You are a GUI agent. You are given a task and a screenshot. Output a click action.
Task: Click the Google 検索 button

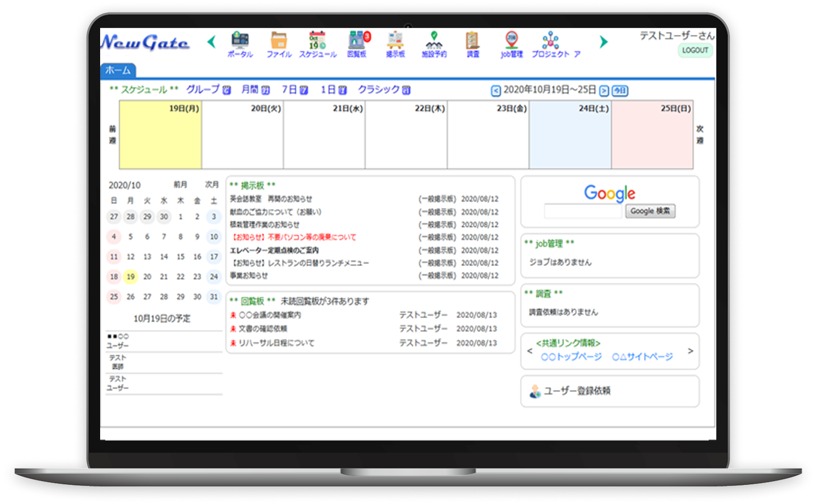(x=650, y=211)
